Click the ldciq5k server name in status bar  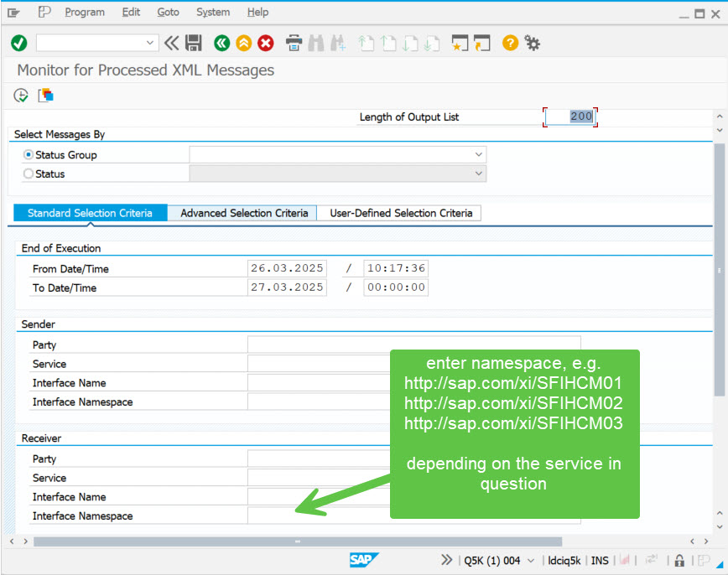564,561
